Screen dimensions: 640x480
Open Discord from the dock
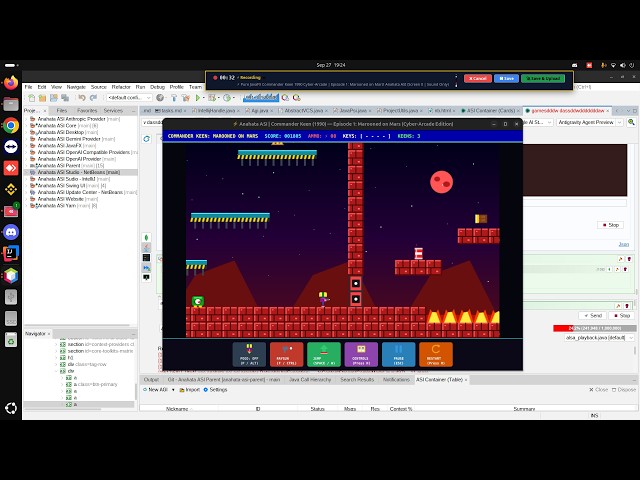tap(11, 232)
